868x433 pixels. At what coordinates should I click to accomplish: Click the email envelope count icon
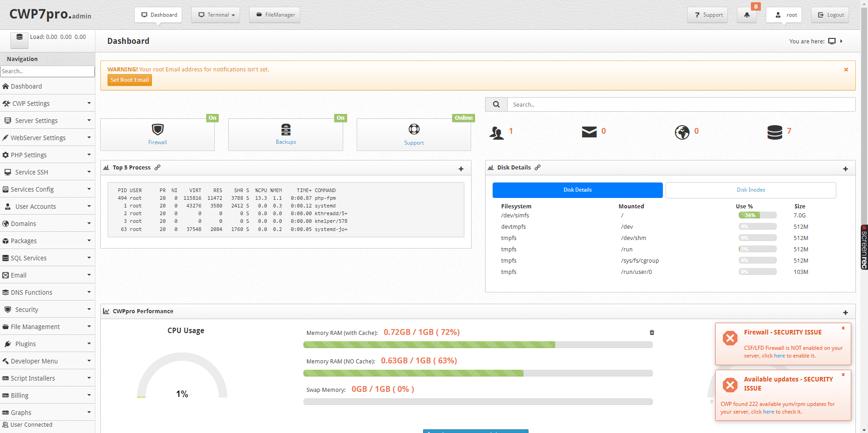(x=589, y=132)
